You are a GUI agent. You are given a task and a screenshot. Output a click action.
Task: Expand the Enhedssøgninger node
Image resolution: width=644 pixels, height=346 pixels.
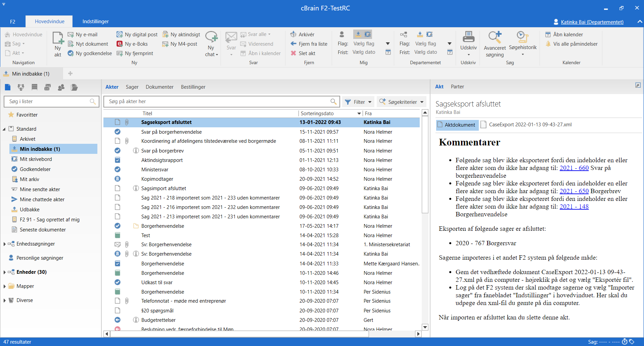[4, 244]
